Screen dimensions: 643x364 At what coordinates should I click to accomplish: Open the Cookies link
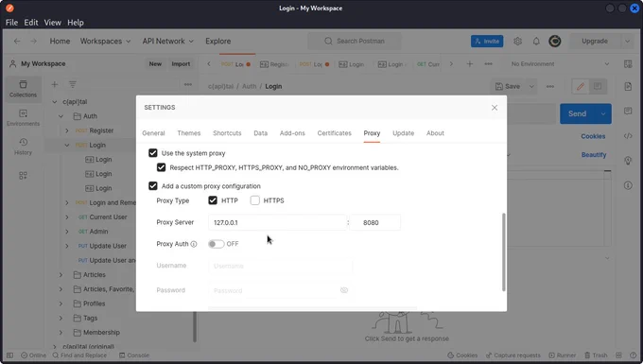(x=593, y=136)
